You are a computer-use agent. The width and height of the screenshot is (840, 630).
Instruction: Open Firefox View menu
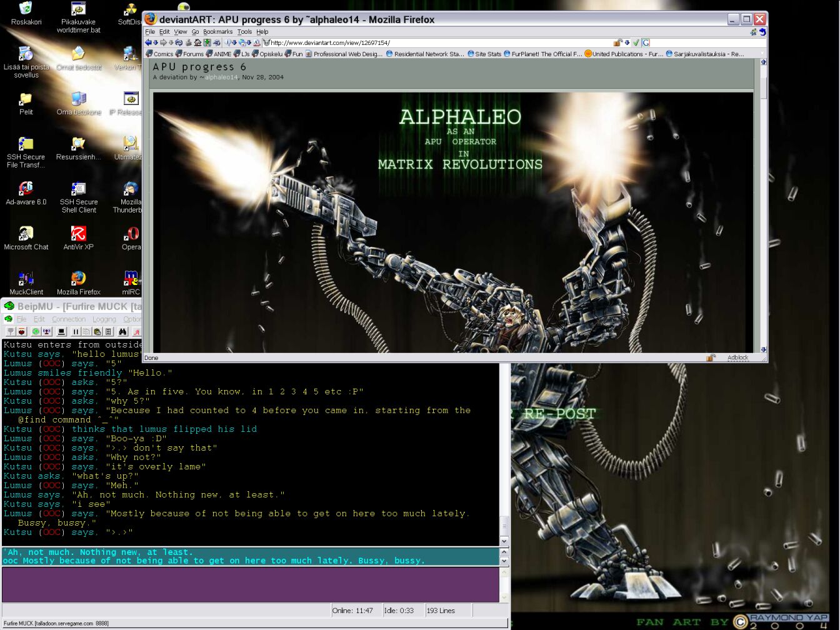pos(181,31)
